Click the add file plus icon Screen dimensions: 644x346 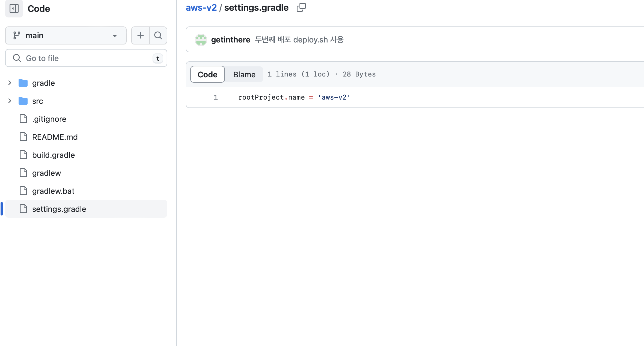(140, 35)
